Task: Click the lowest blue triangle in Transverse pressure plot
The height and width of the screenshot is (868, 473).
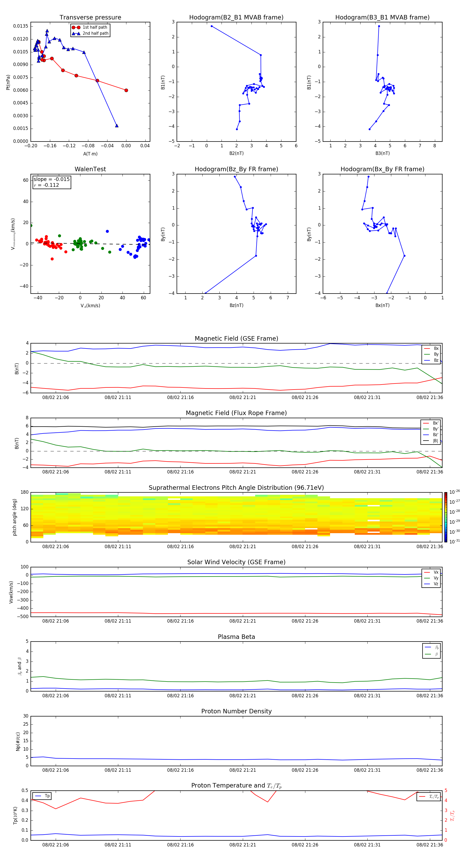Action: click(x=117, y=126)
